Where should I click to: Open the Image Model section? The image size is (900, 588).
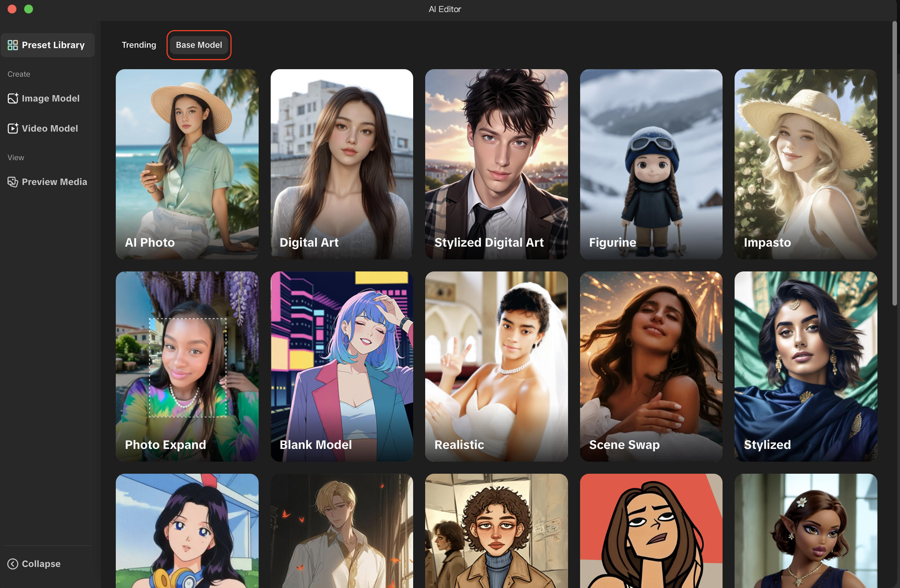48,99
